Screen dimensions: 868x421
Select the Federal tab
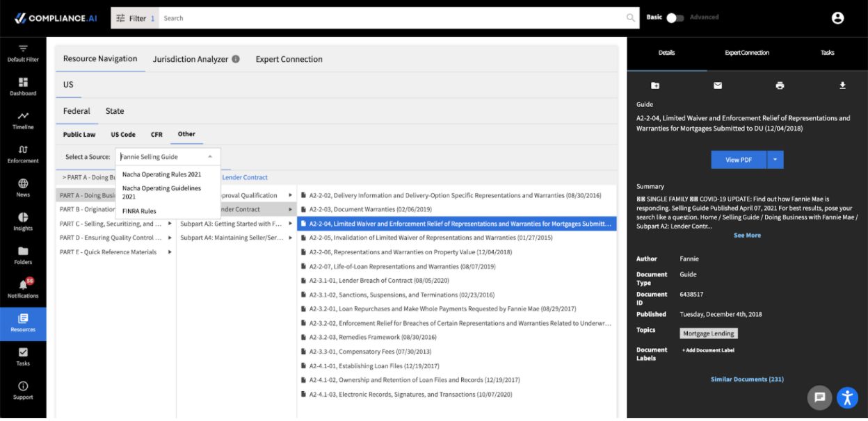77,111
